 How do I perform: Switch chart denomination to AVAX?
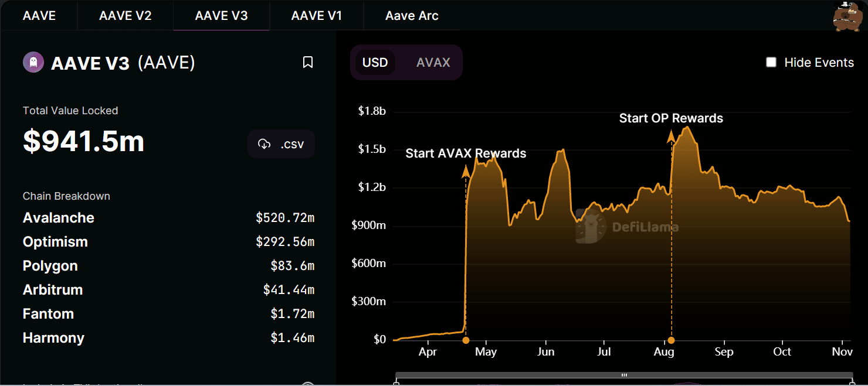433,63
